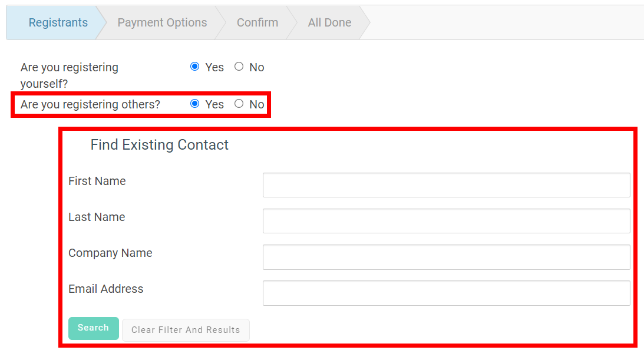Open the Confirm step

click(x=257, y=22)
